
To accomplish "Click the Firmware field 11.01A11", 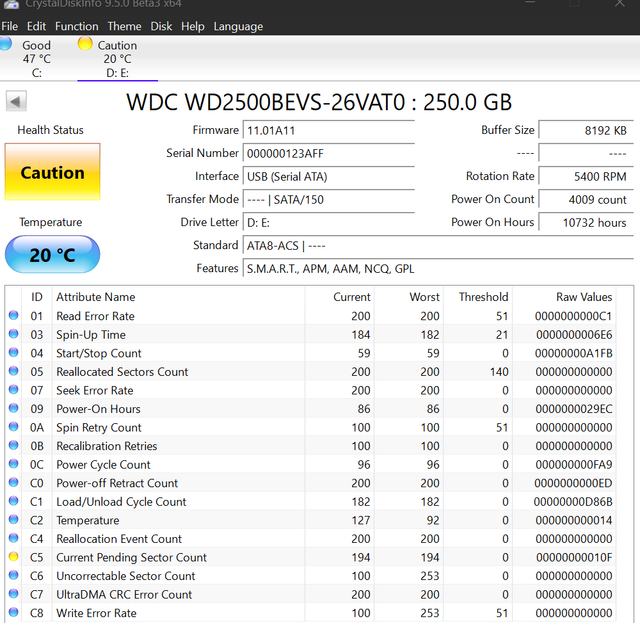I will pyautogui.click(x=329, y=131).
